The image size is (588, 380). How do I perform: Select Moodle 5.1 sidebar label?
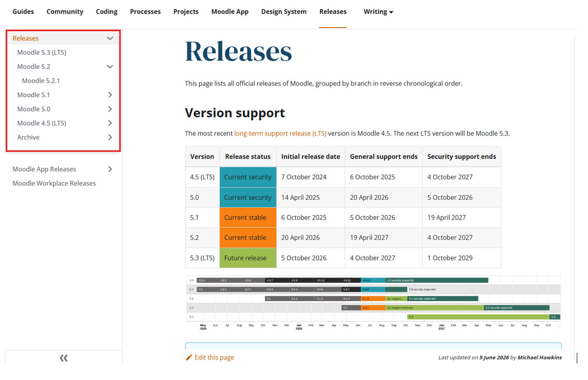(34, 95)
